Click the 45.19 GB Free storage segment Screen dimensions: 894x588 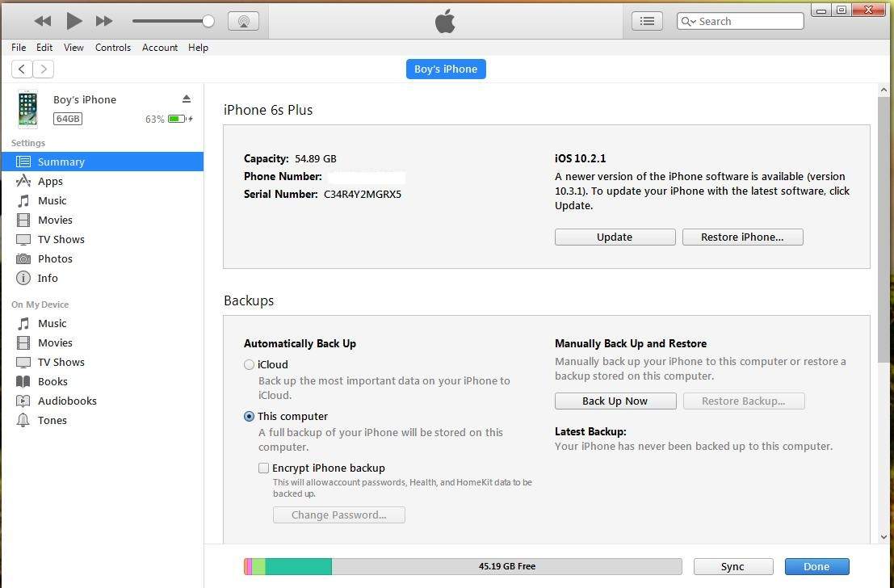(507, 566)
